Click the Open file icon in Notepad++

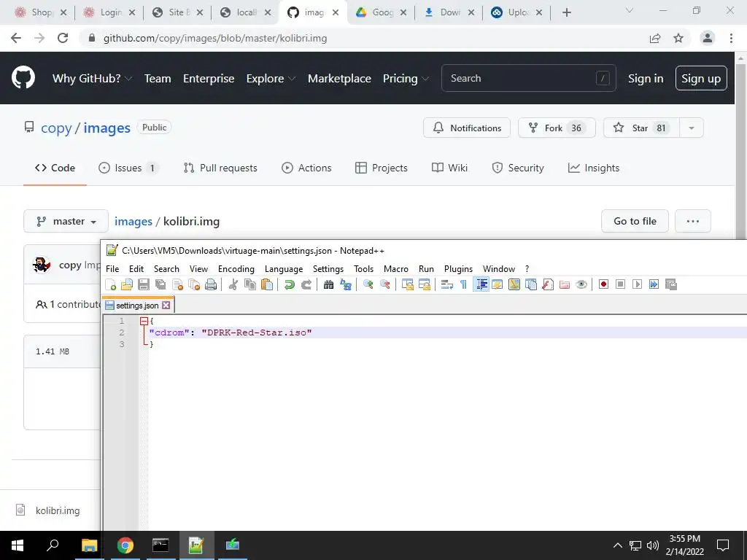127,285
